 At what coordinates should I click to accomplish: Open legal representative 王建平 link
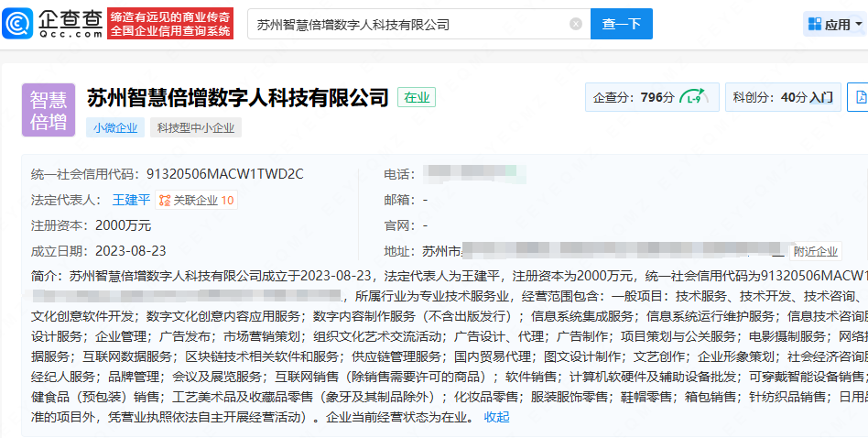click(131, 200)
